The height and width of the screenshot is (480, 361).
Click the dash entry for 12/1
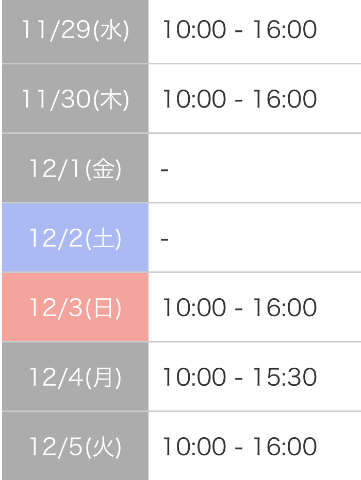(x=164, y=170)
